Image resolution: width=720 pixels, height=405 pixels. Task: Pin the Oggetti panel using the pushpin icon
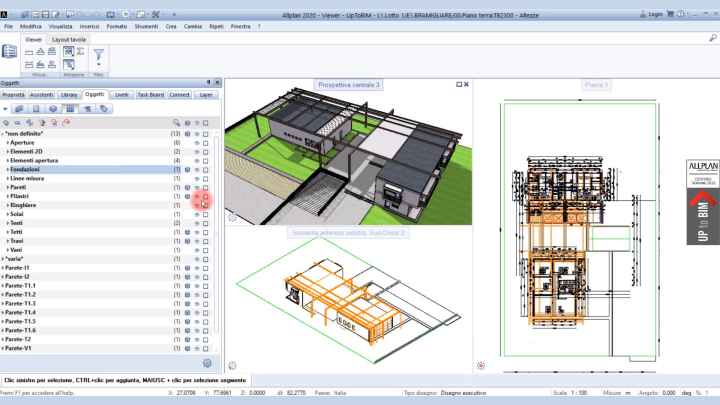pyautogui.click(x=208, y=82)
